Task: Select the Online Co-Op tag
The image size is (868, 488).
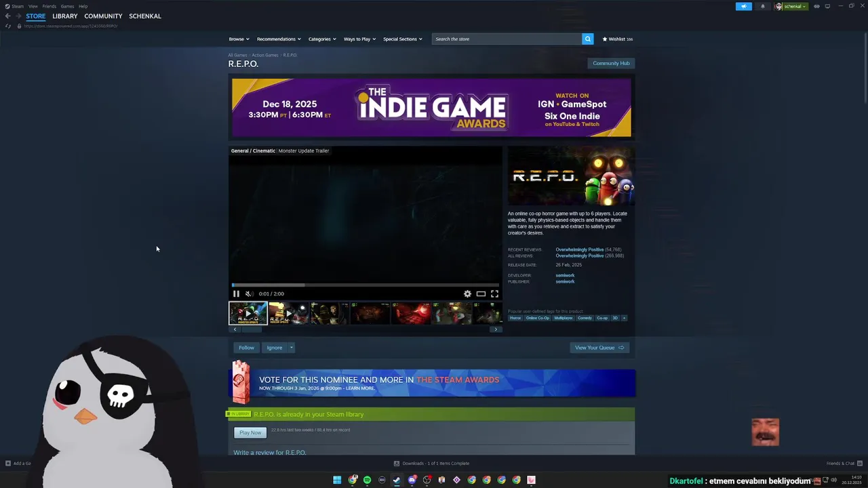Action: (538, 318)
